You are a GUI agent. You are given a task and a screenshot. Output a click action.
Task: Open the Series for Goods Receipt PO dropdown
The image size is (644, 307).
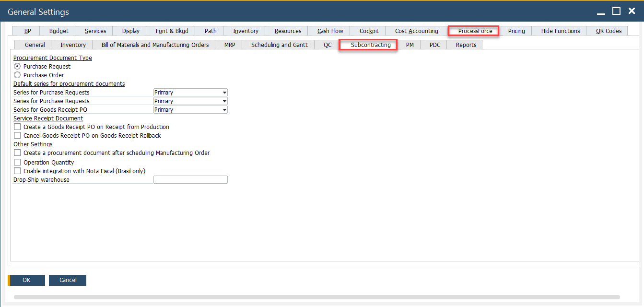coord(224,109)
